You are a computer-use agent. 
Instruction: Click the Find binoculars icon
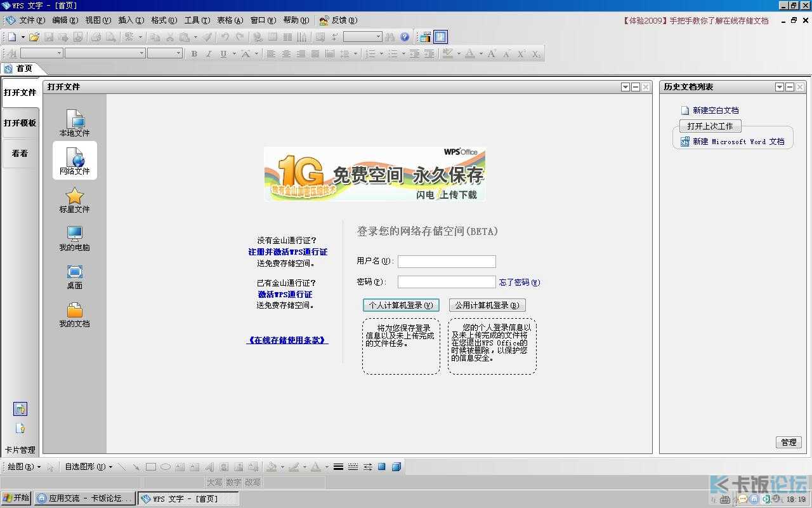pyautogui.click(x=390, y=37)
